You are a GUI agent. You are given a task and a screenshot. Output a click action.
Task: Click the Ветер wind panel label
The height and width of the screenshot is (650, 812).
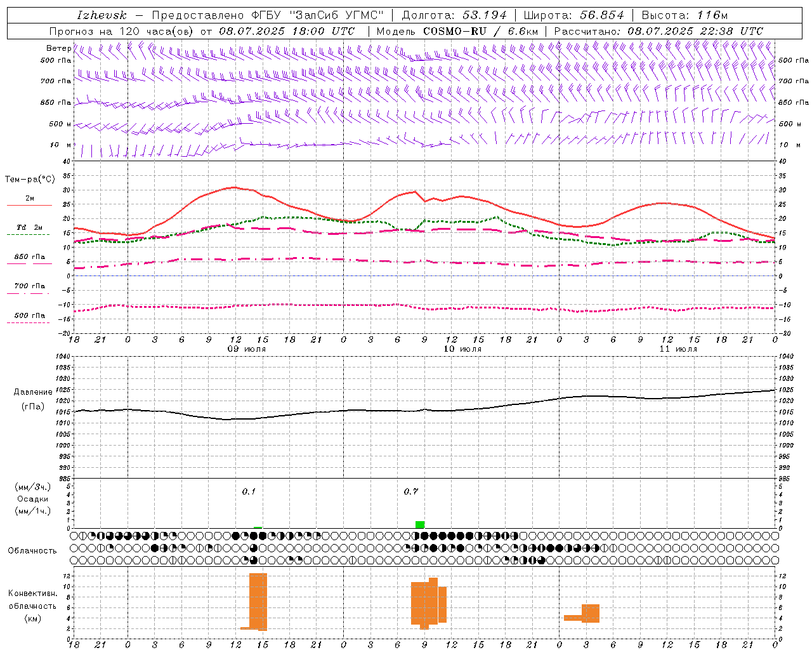(x=58, y=48)
